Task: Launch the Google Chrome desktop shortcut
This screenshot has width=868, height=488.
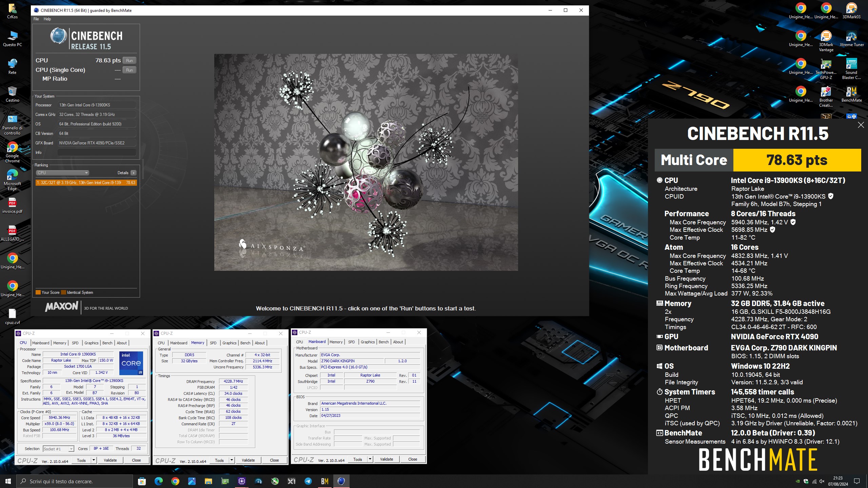Action: coord(13,152)
